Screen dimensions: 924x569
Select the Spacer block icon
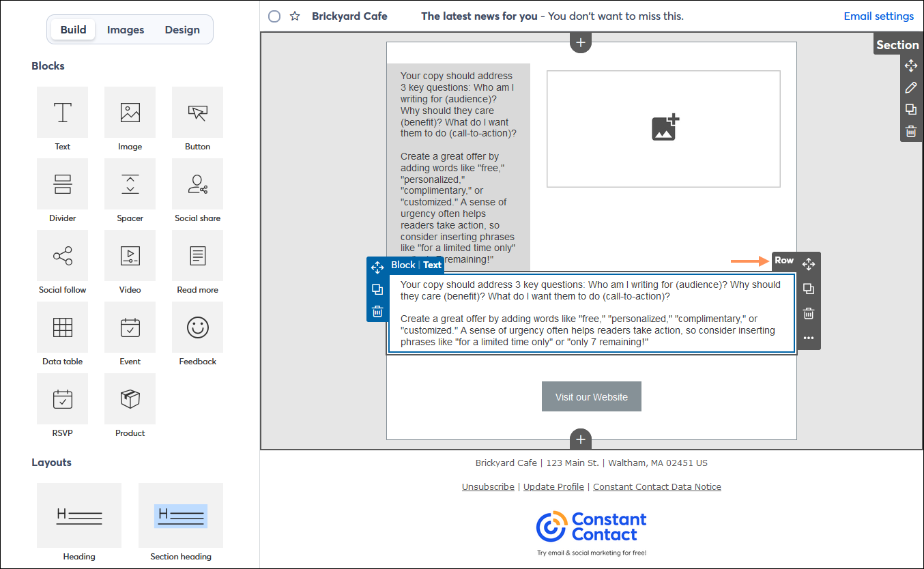(x=130, y=184)
